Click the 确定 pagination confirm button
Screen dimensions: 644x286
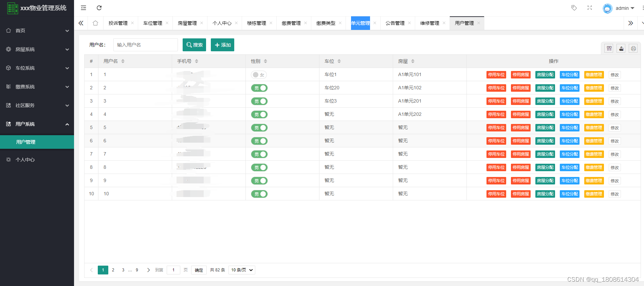(199, 270)
